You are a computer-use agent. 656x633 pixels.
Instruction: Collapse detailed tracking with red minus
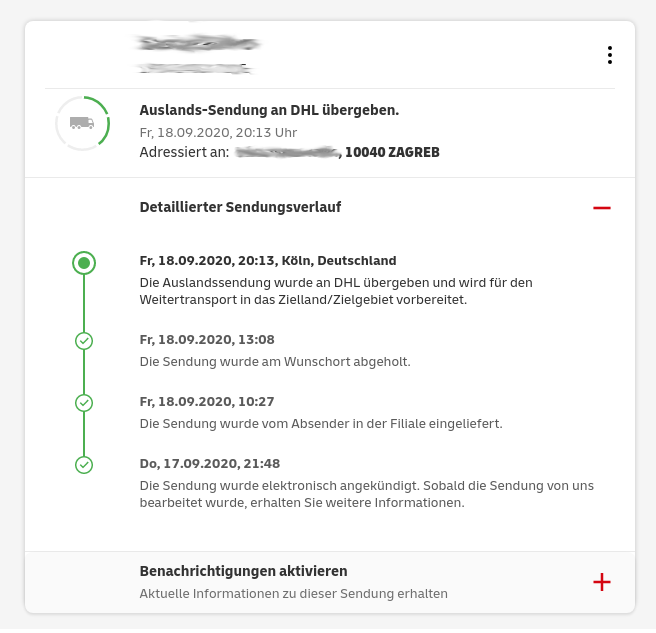point(601,207)
